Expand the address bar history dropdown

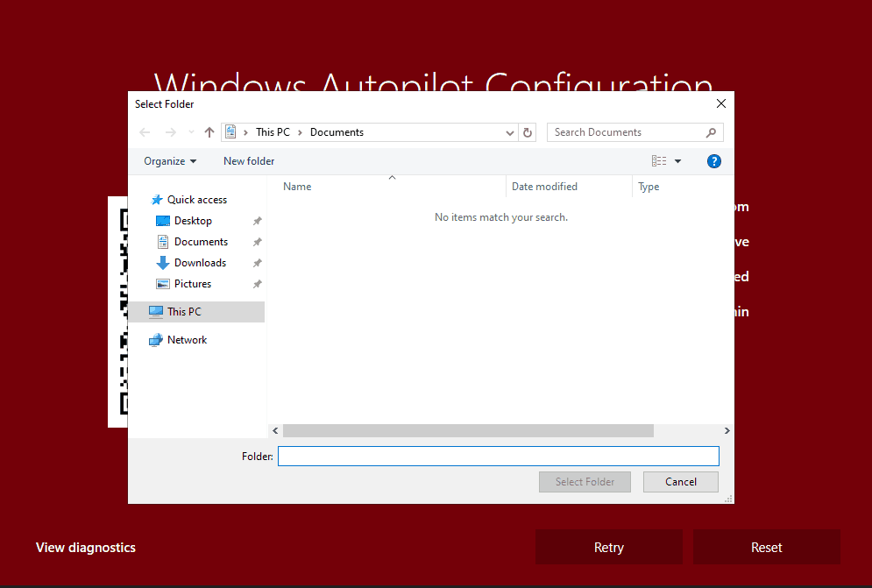[x=510, y=133]
